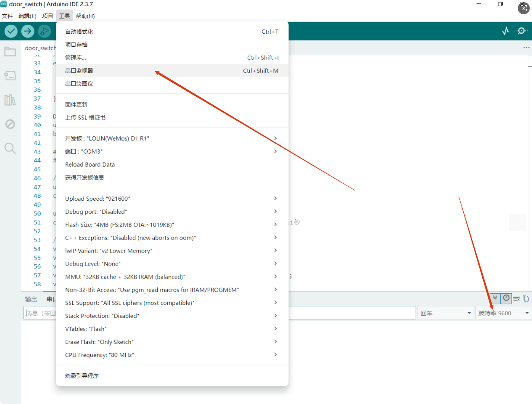
Task: Expand the Stack Protection Disabled submenu
Action: [x=172, y=316]
